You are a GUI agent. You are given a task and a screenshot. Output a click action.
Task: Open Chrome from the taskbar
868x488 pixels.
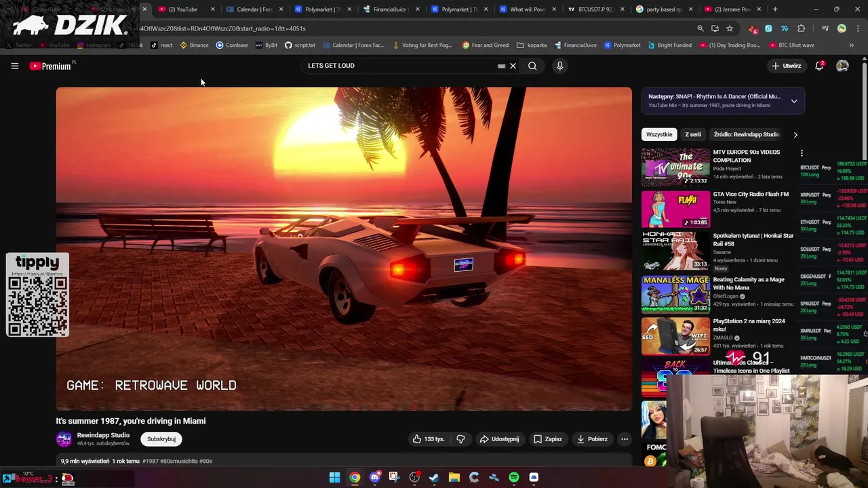[355, 477]
